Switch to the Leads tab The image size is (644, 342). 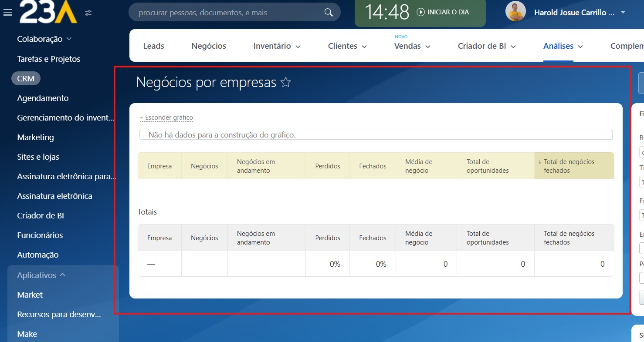pyautogui.click(x=153, y=46)
